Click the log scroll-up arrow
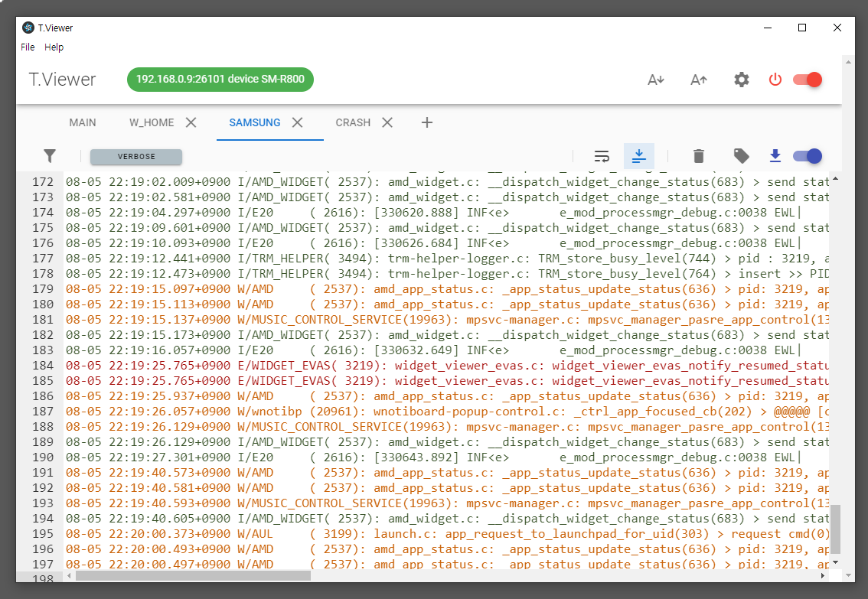This screenshot has width=868, height=599. [835, 179]
